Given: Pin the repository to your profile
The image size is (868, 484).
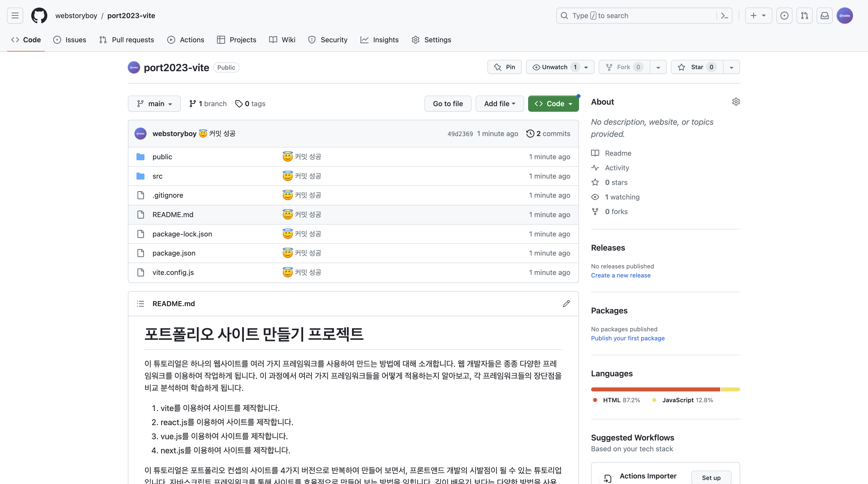Looking at the screenshot, I should click(504, 67).
